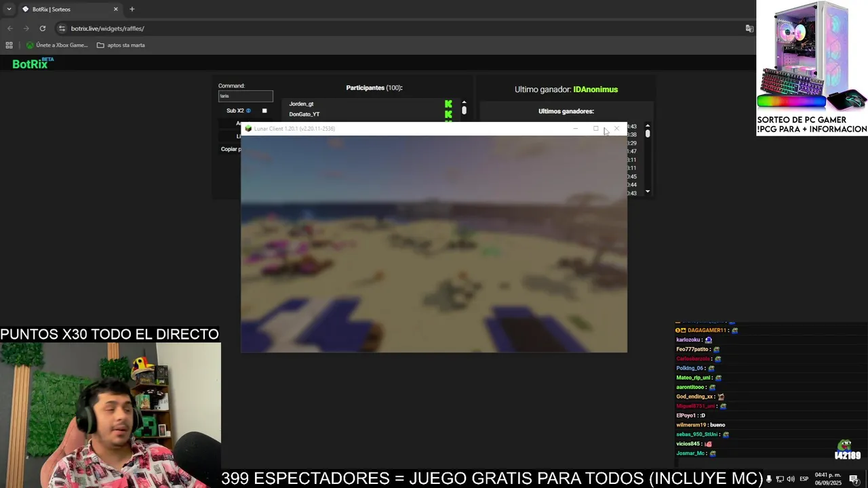Open the notification center icon

coord(854,479)
